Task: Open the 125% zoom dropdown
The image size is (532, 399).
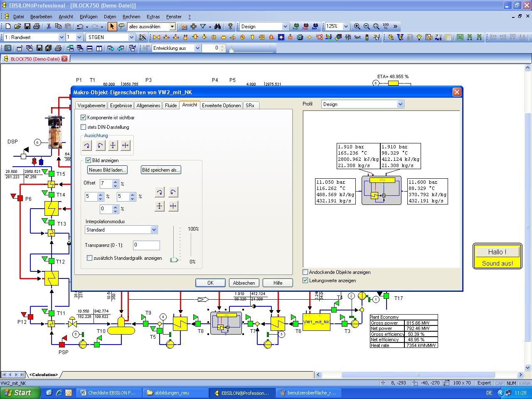Action: (x=346, y=27)
